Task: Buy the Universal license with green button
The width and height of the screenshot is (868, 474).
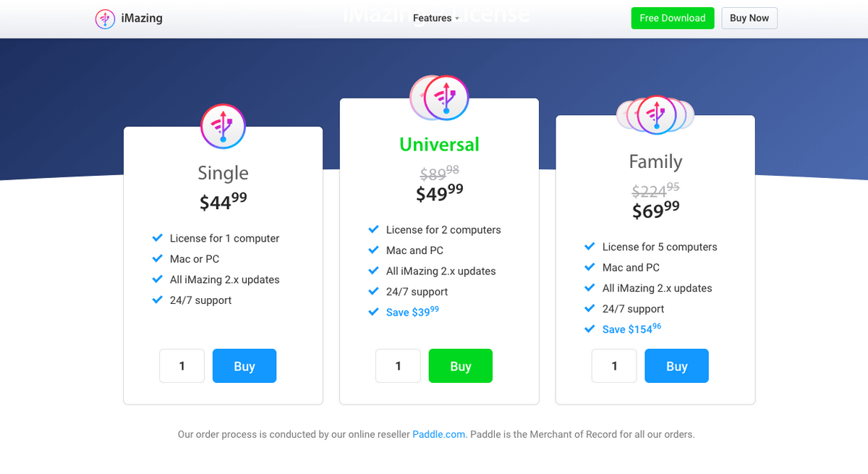Action: click(x=461, y=366)
